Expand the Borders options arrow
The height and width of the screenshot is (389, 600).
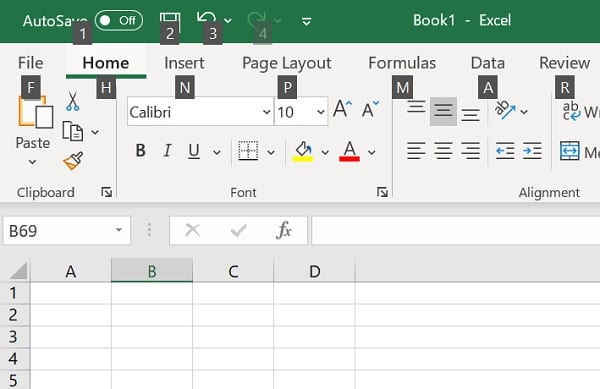(x=271, y=153)
